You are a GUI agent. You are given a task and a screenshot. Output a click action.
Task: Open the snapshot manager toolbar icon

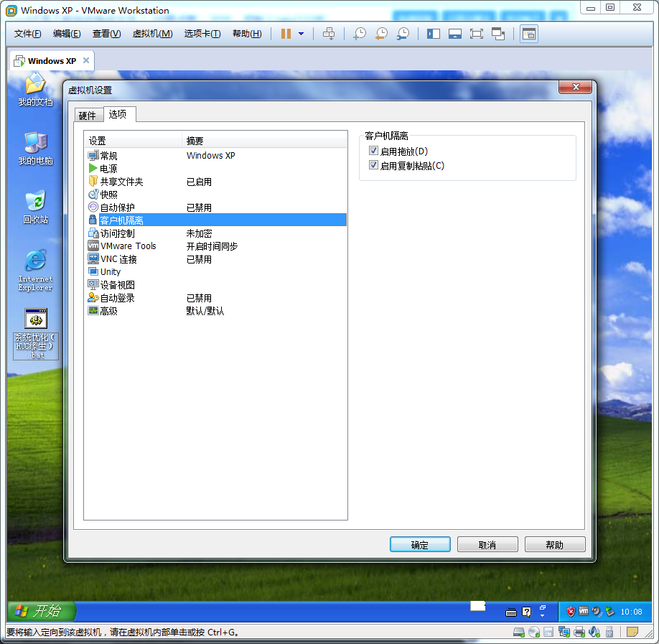403,34
